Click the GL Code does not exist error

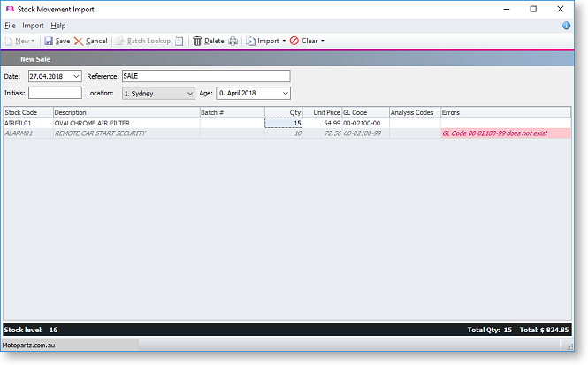(506, 133)
